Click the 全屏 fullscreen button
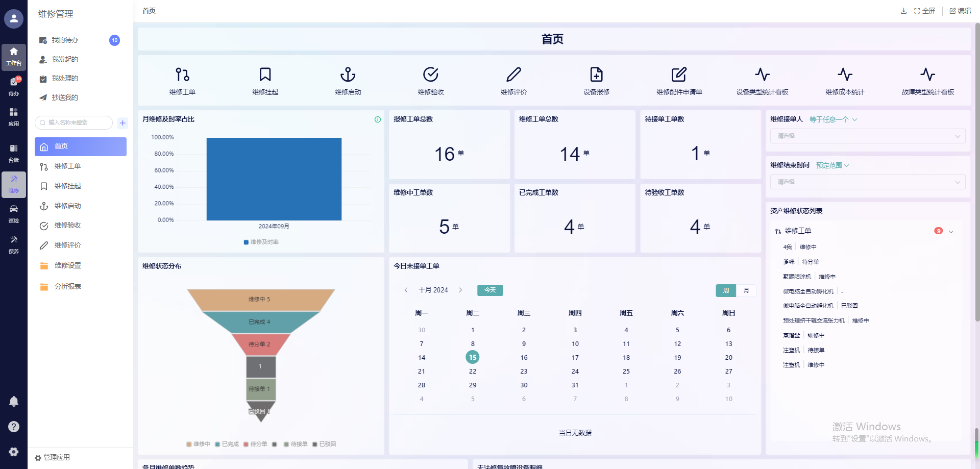The width and height of the screenshot is (980, 469). pos(925,11)
